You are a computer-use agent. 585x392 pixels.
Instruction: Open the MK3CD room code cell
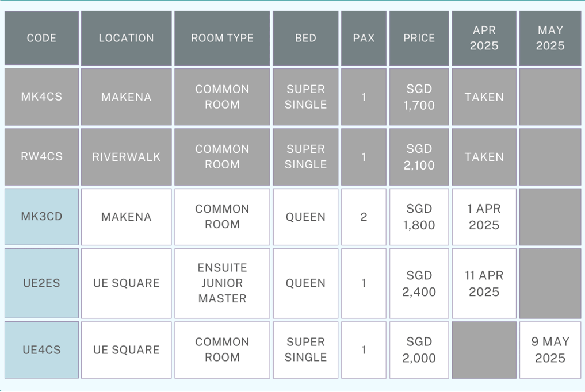[41, 217]
